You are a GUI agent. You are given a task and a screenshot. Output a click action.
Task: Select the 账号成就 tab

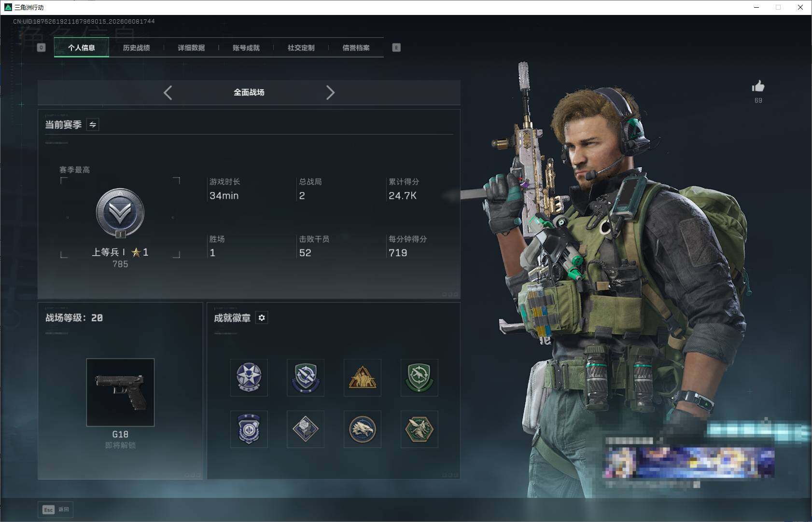pyautogui.click(x=246, y=48)
